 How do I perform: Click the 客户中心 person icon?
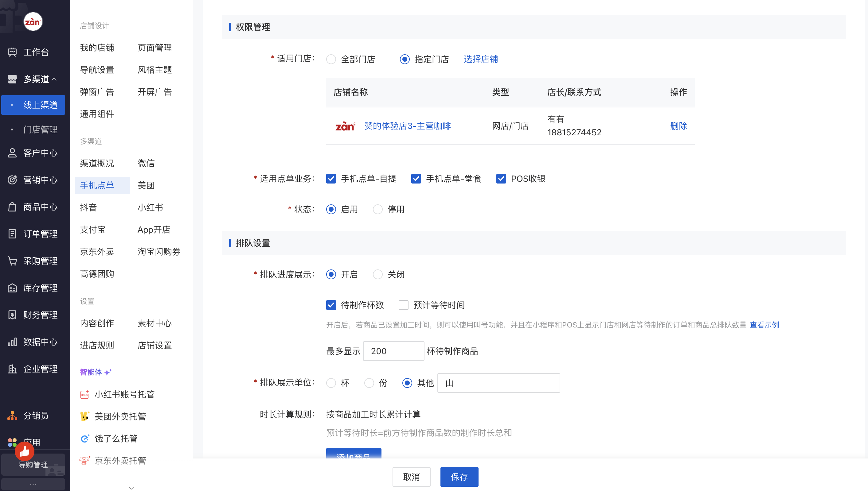tap(12, 153)
